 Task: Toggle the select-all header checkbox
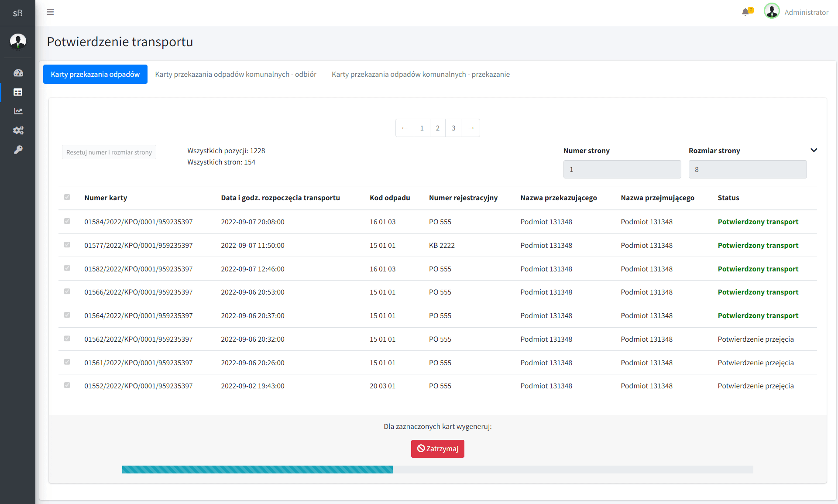point(67,197)
